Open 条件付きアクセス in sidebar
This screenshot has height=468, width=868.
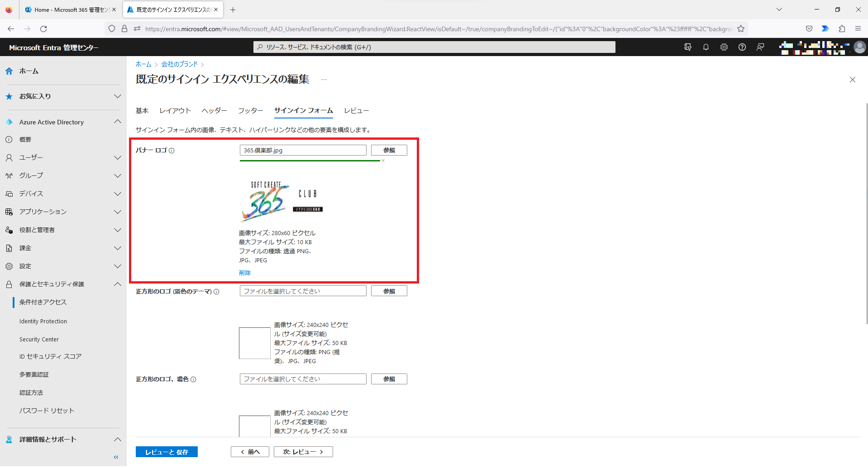point(43,302)
